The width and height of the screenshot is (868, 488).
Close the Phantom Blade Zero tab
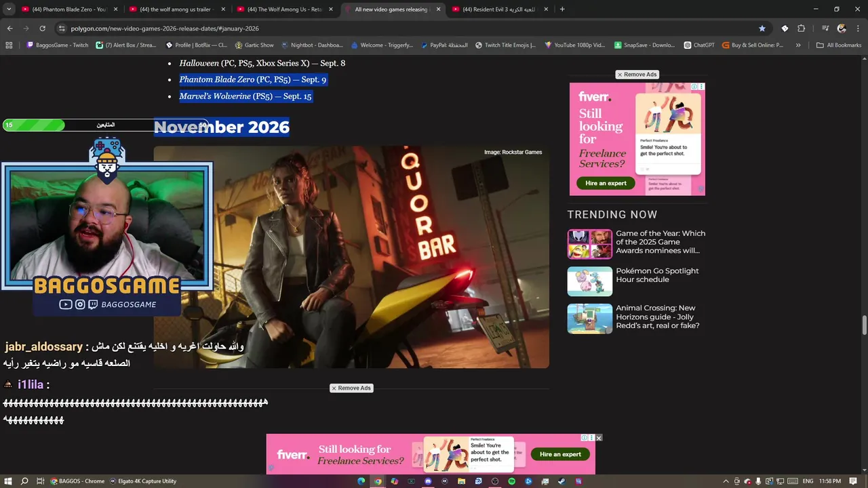click(x=115, y=9)
